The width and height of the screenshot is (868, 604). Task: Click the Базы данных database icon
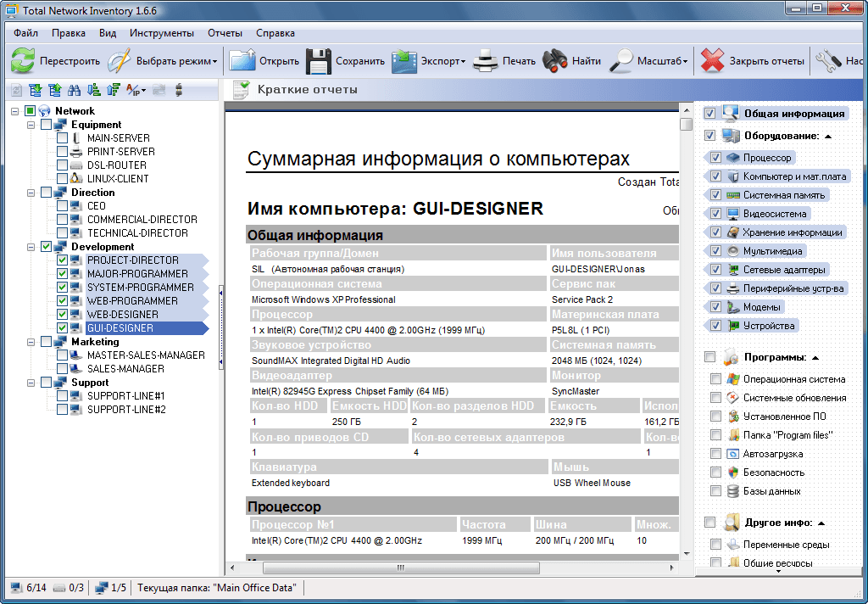(733, 491)
